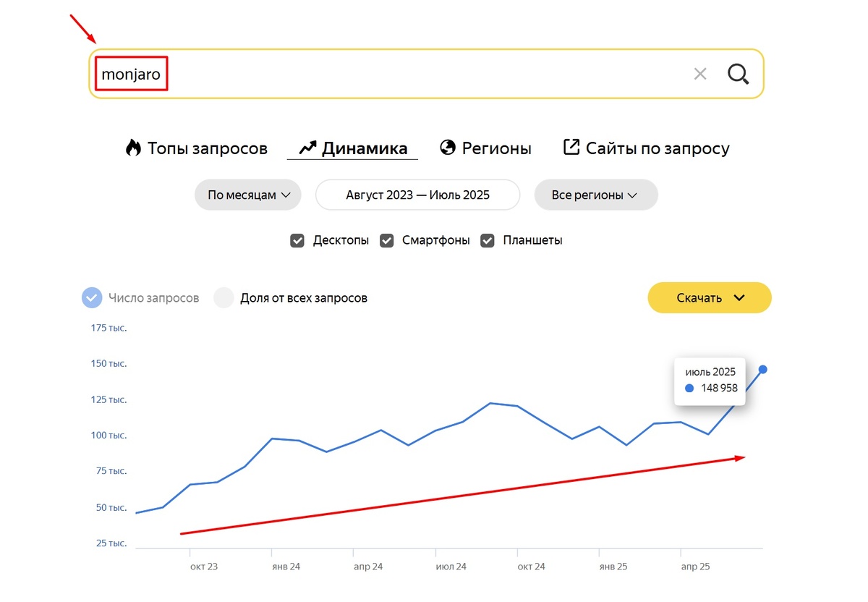Clear the search field using the X icon
The width and height of the screenshot is (868, 602).
point(700,73)
